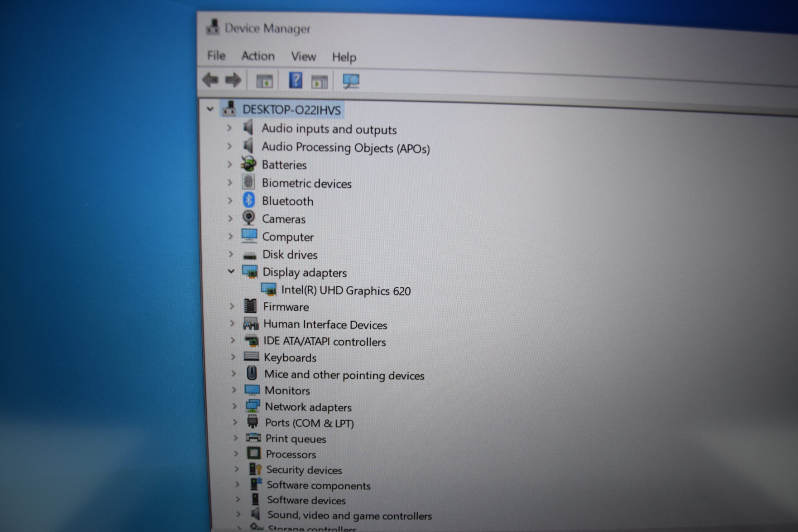Image resolution: width=798 pixels, height=532 pixels.
Task: Expand the Batteries chevron
Action: [230, 165]
